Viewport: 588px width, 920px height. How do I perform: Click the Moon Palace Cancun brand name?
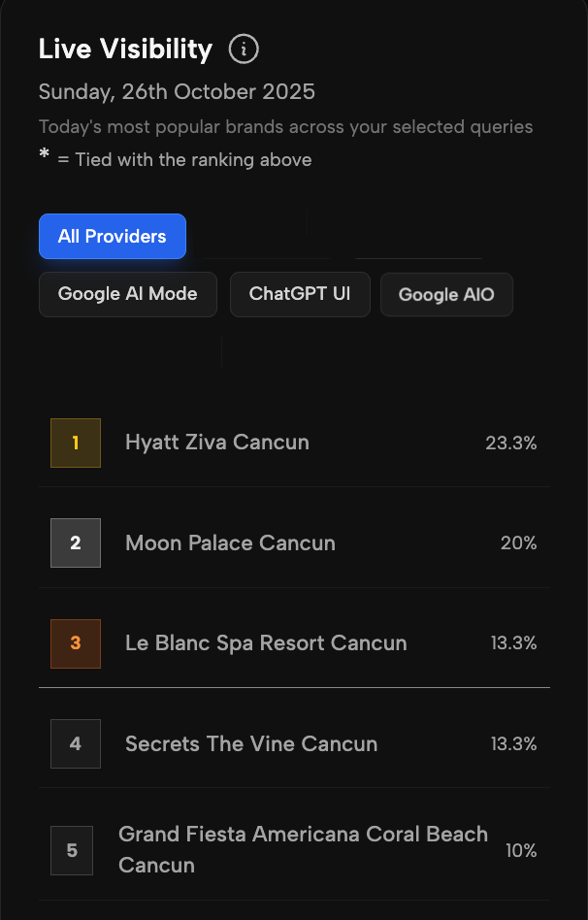point(230,542)
